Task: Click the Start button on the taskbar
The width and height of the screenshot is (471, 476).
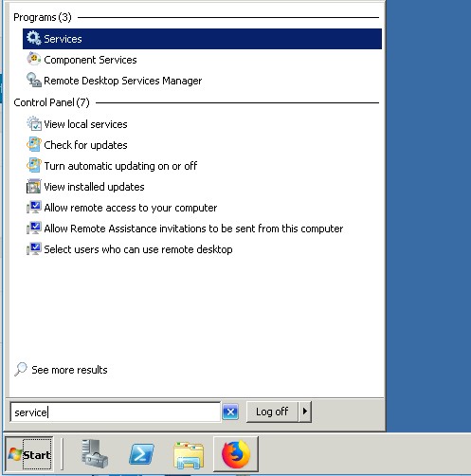Action: tap(29, 454)
